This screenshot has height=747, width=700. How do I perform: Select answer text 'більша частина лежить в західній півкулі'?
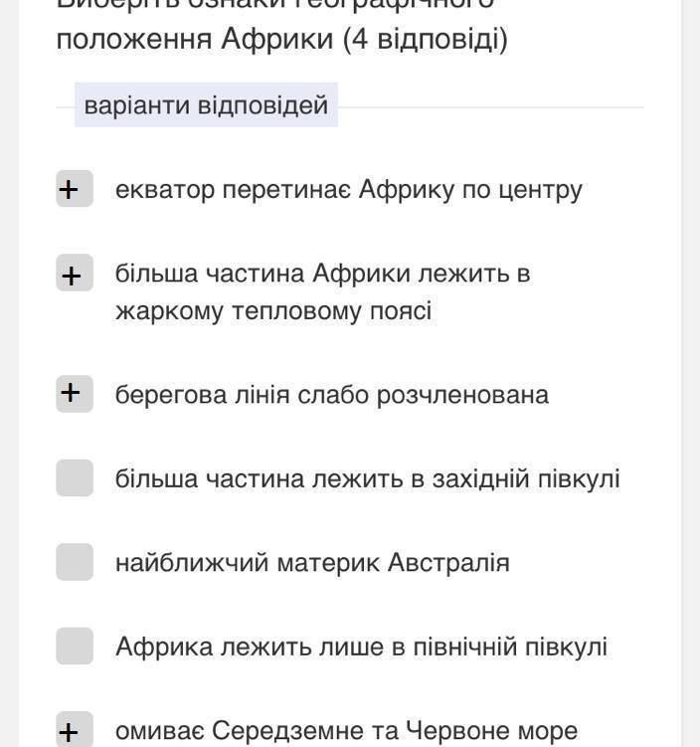pyautogui.click(x=367, y=478)
